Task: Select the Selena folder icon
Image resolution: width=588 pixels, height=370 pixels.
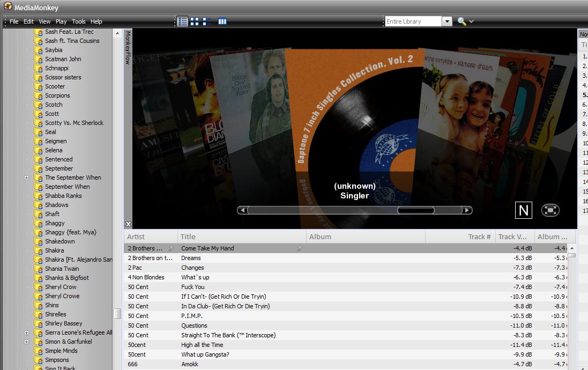Action: tap(38, 150)
